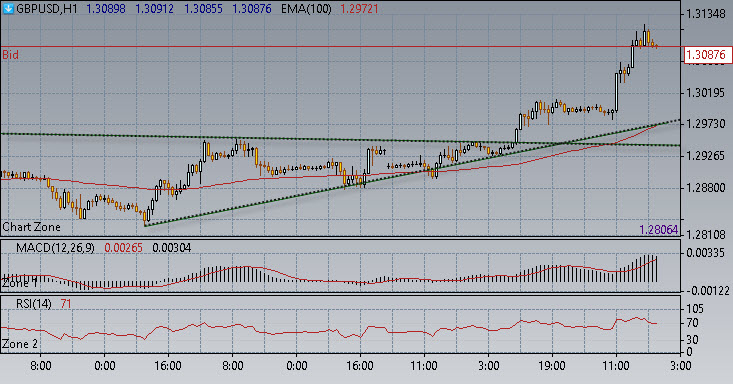Click the 1.31348 price axis label
Screen dimensions: 733x384
point(706,14)
